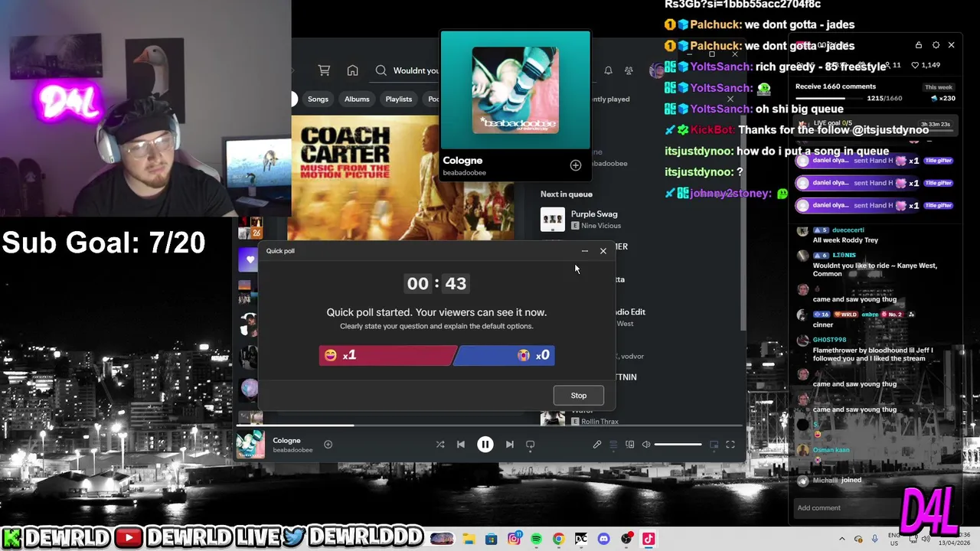This screenshot has height=551, width=980.
Task: Open TikTok LIVE settings gear icon
Action: pos(936,45)
